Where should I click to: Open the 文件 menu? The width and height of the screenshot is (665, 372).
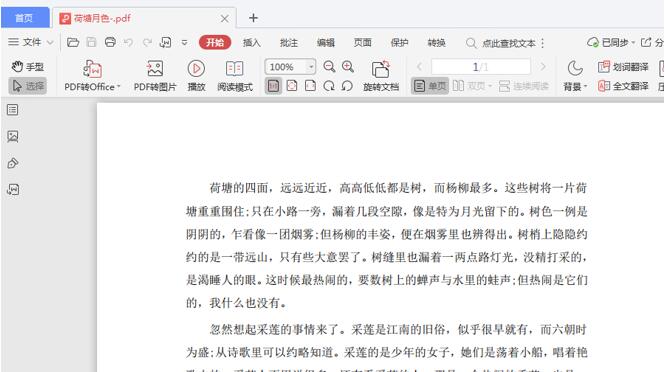(31, 42)
